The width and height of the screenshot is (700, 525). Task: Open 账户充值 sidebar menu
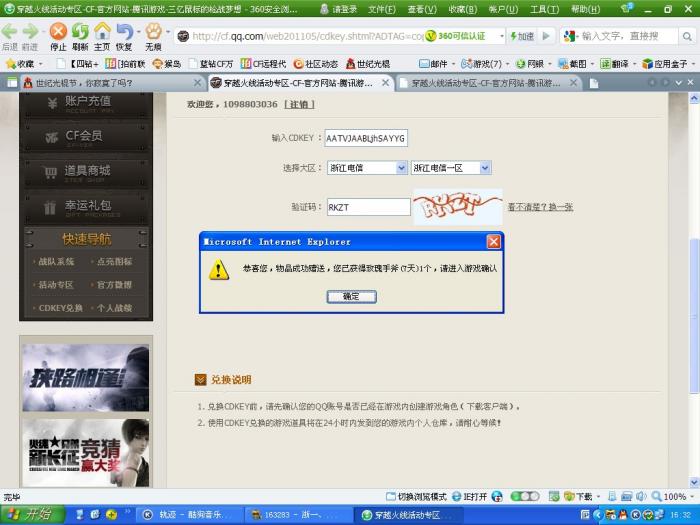pos(87,104)
